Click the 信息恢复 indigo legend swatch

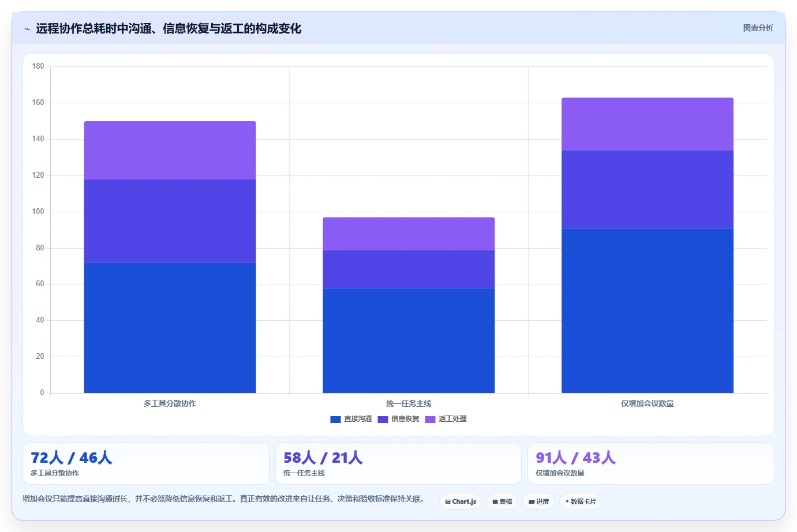click(383, 419)
